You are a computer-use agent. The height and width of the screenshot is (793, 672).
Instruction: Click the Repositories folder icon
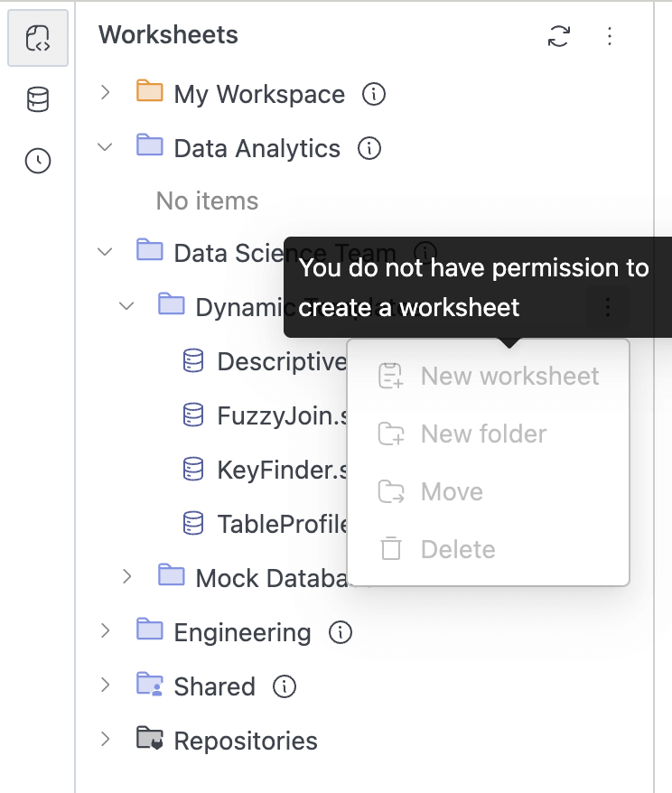click(150, 738)
